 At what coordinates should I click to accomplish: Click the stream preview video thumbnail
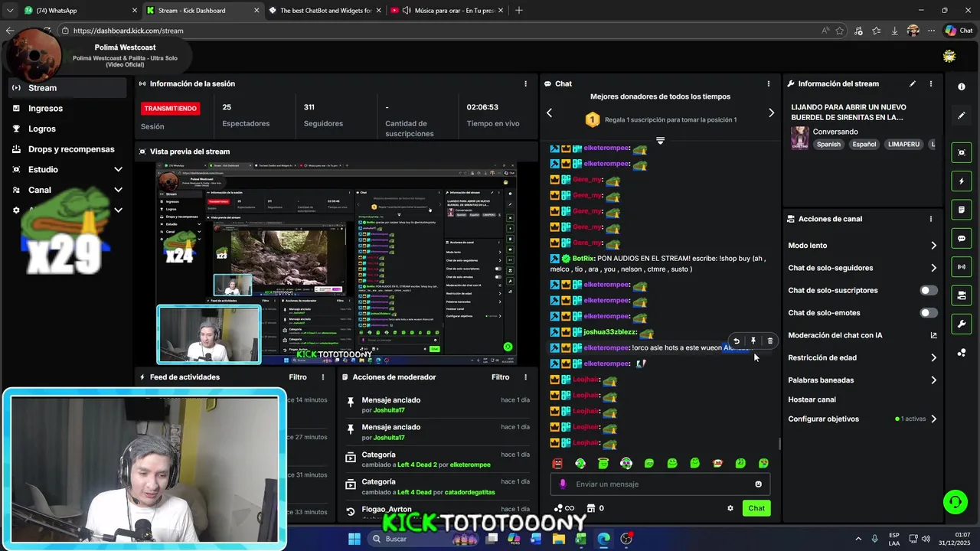click(x=336, y=263)
